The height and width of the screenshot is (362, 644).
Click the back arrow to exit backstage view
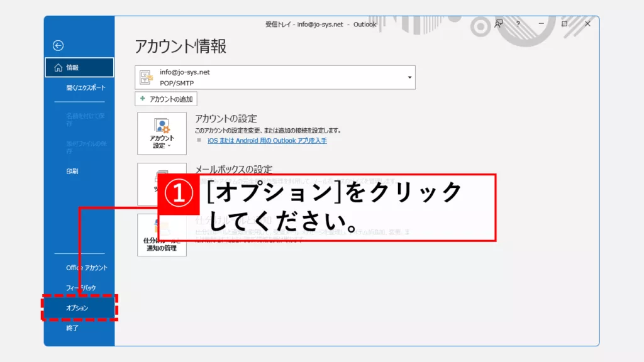pyautogui.click(x=58, y=45)
